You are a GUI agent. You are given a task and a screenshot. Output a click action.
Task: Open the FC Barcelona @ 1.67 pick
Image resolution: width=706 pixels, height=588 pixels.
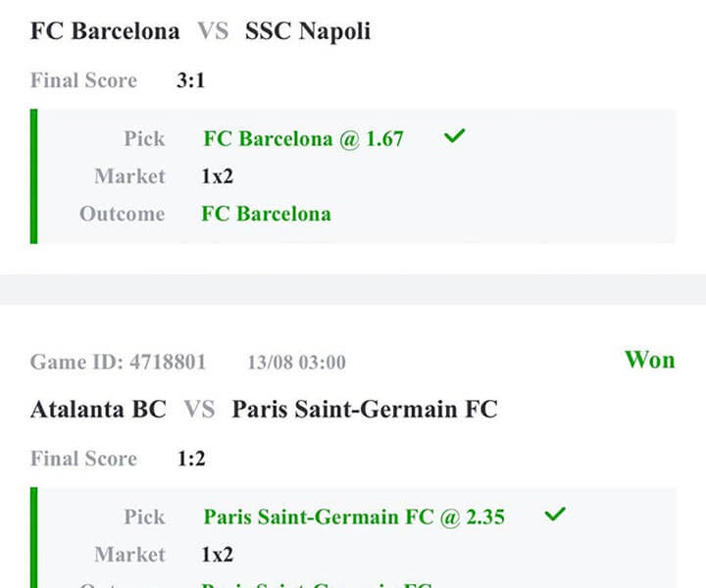pyautogui.click(x=303, y=139)
